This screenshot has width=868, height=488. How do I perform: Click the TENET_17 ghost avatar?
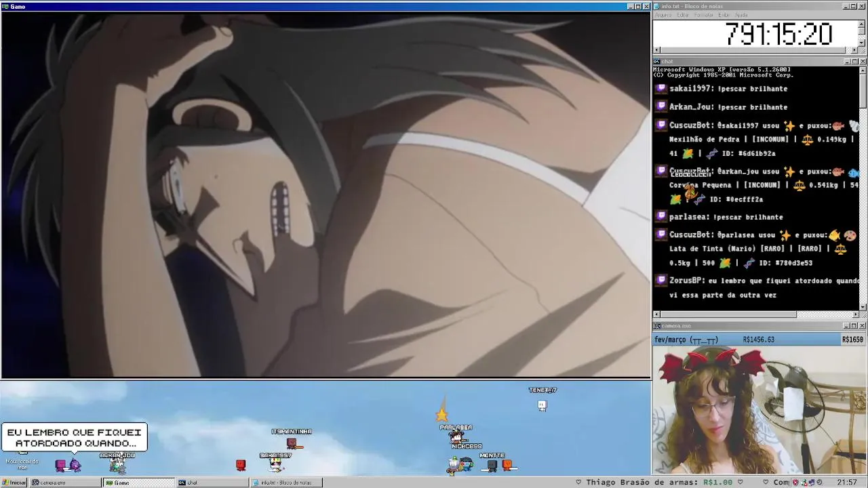click(542, 405)
